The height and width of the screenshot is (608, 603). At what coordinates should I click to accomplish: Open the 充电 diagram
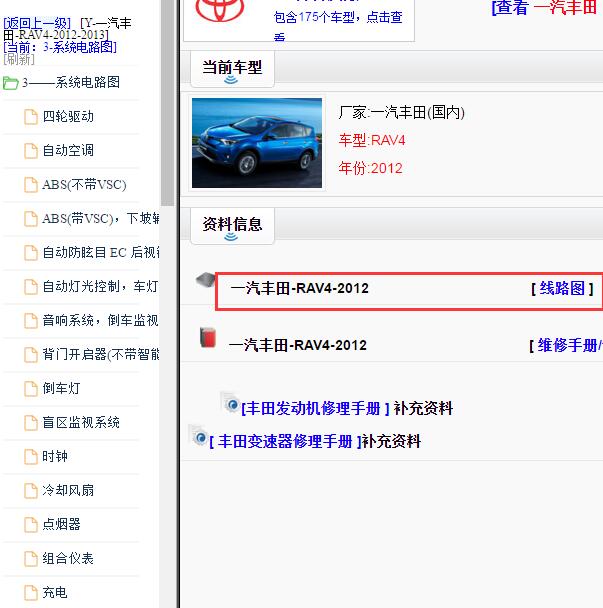(x=55, y=593)
